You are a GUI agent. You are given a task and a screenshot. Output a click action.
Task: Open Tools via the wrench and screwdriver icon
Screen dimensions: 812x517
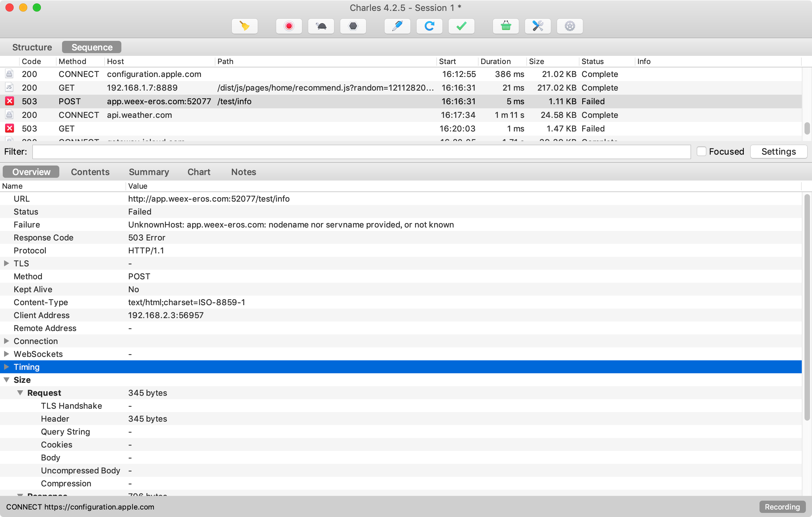click(538, 26)
